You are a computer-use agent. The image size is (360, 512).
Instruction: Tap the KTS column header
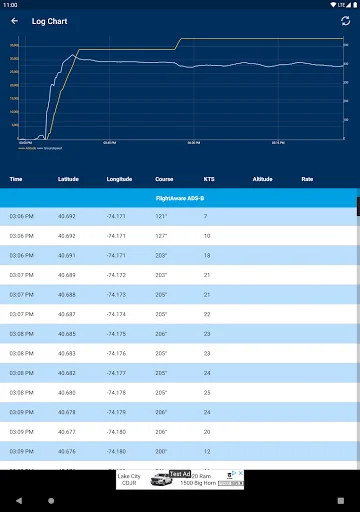(x=209, y=179)
